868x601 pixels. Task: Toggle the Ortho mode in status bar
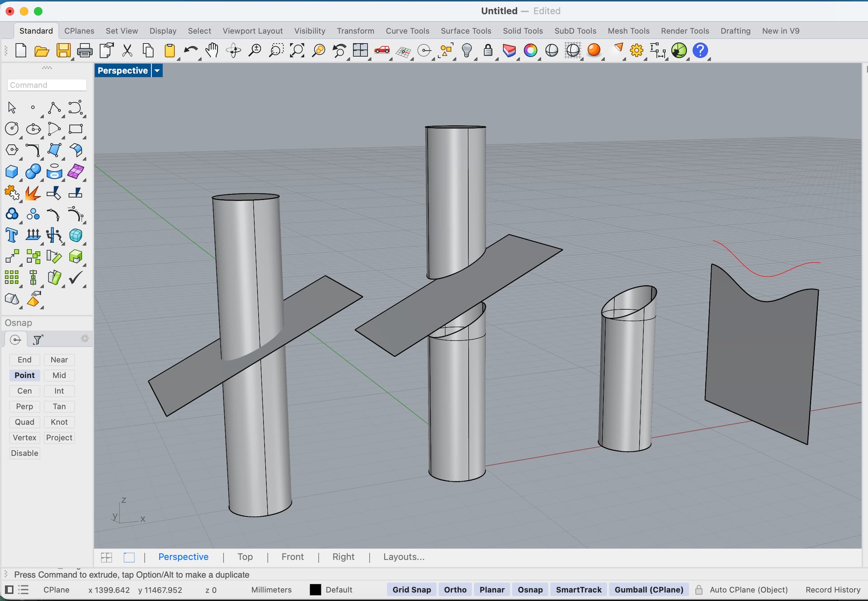pyautogui.click(x=455, y=590)
